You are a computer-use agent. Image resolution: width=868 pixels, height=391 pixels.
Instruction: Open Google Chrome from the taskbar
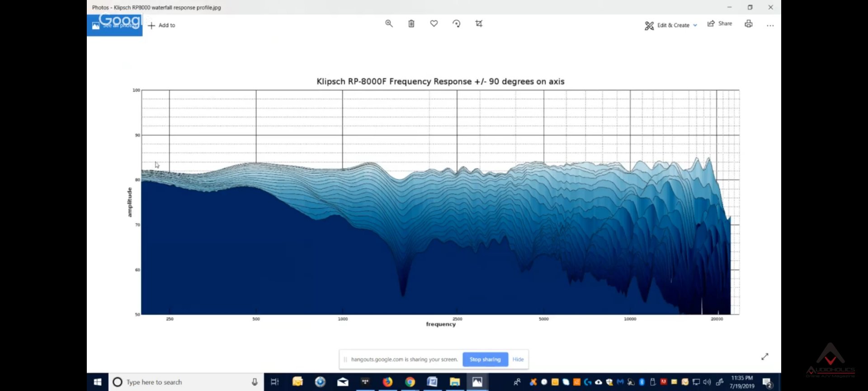pyautogui.click(x=410, y=382)
